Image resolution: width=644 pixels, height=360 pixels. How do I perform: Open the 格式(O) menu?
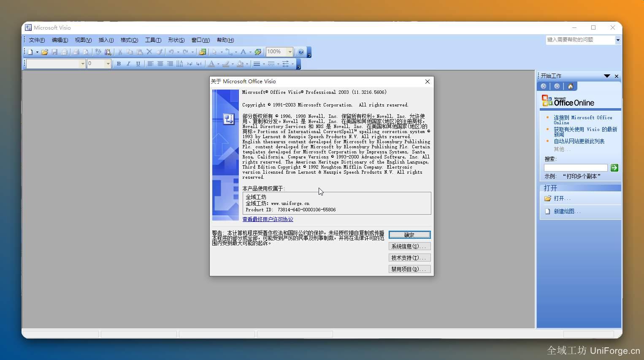(129, 40)
